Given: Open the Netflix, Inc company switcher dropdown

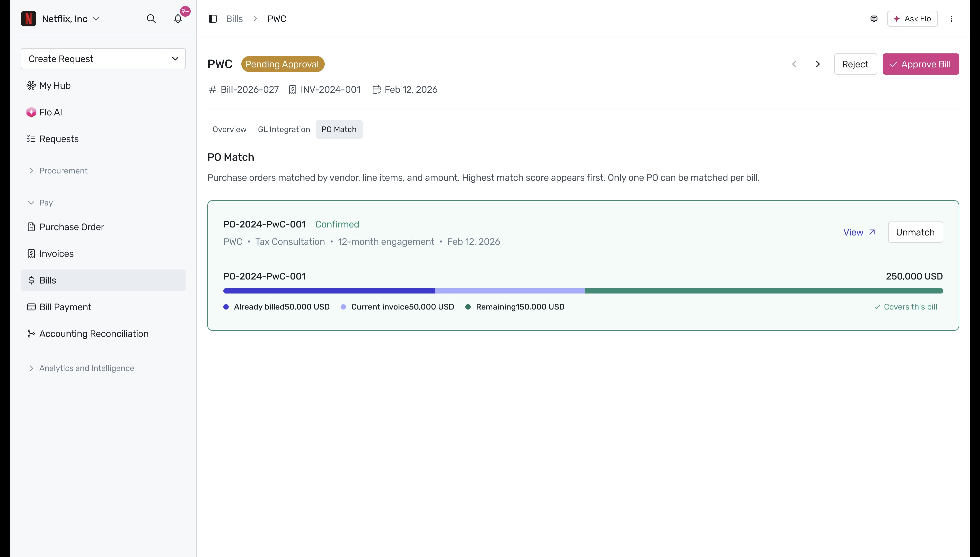Looking at the screenshot, I should [71, 19].
